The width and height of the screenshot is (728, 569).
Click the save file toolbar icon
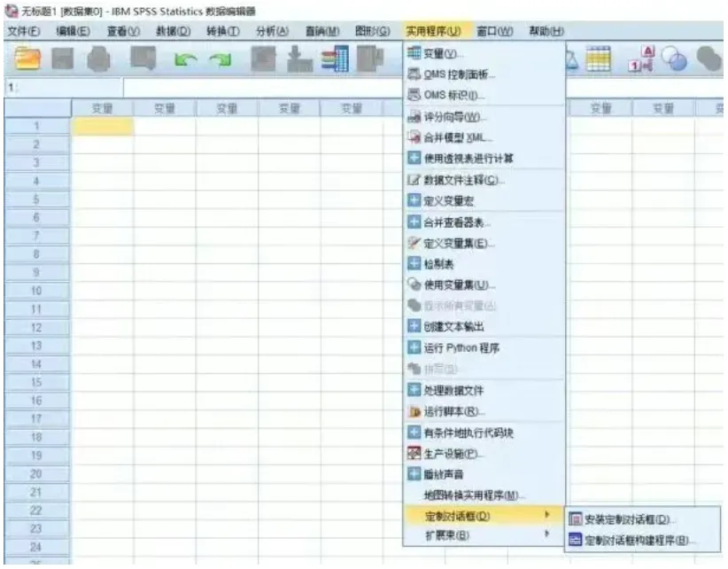pos(62,59)
